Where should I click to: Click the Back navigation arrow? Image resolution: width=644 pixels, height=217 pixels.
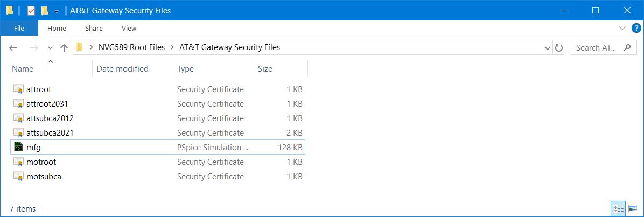tap(13, 48)
